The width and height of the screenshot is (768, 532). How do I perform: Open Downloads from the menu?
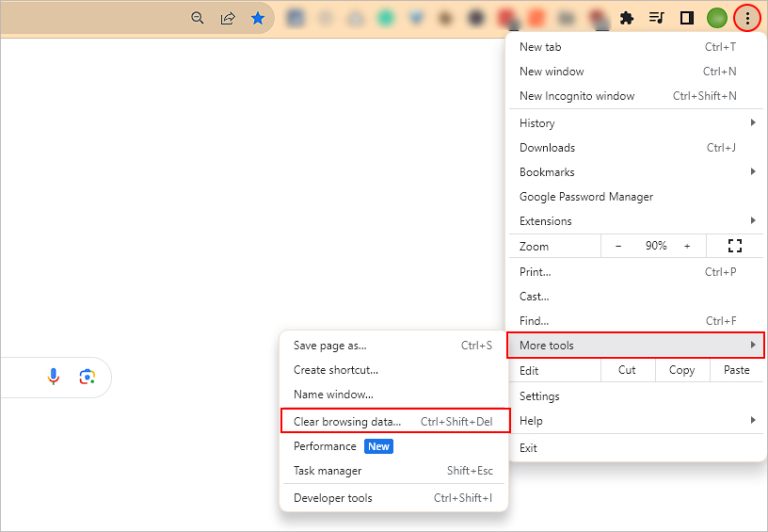coord(635,147)
